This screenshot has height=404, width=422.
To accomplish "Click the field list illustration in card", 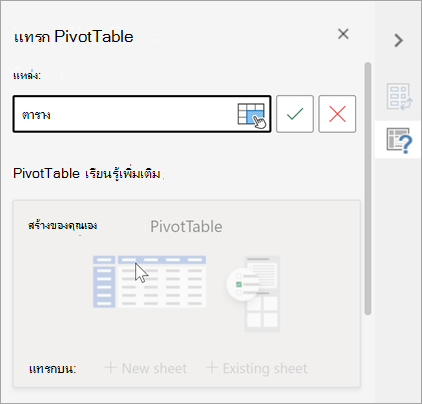I will (x=253, y=293).
